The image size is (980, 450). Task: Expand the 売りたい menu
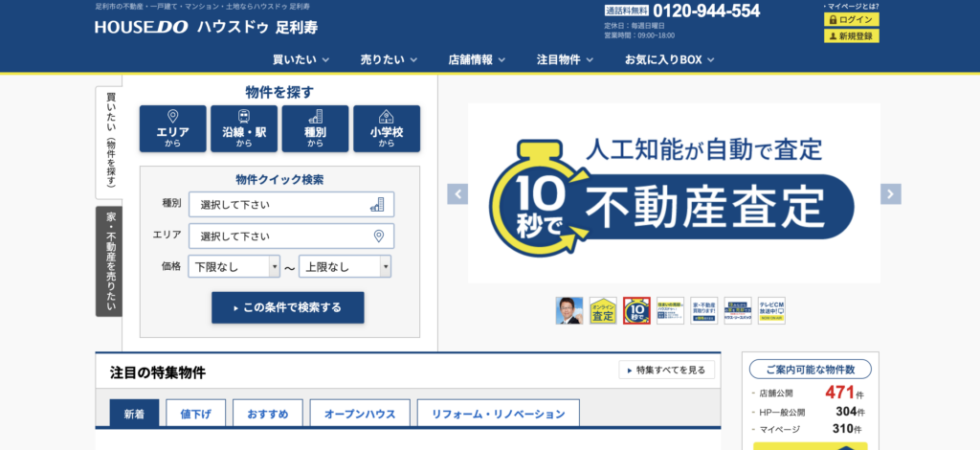[x=389, y=60]
